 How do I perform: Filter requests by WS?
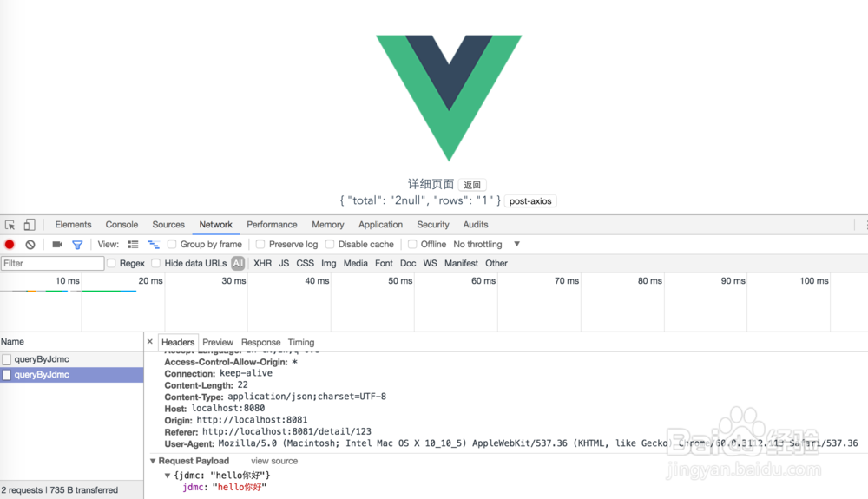coord(431,263)
